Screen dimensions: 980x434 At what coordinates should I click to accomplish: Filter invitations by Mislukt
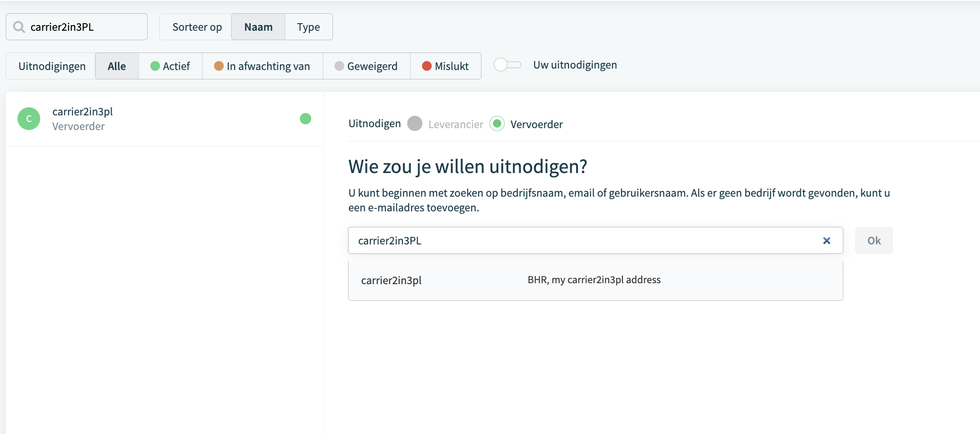point(446,66)
